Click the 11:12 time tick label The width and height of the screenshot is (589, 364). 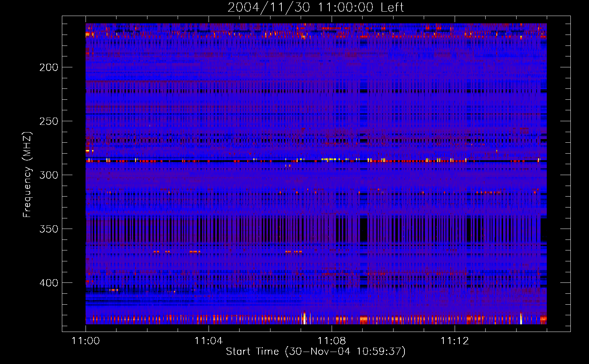coord(455,341)
